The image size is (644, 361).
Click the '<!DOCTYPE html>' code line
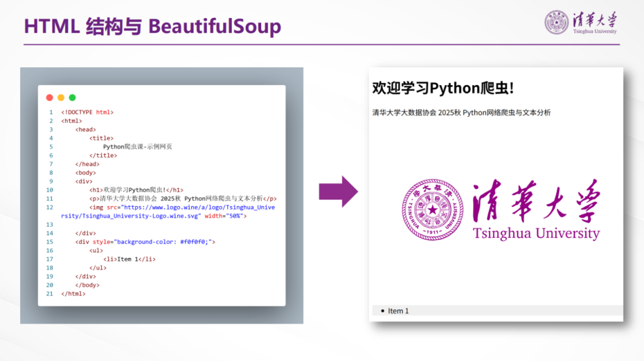88,112
